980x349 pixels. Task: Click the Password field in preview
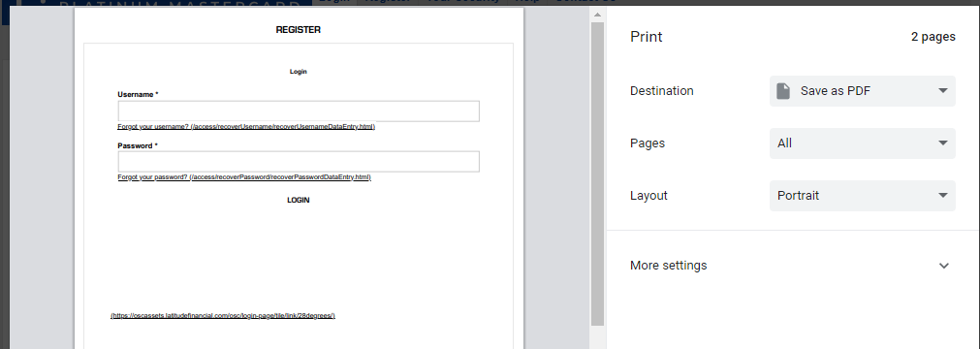299,161
